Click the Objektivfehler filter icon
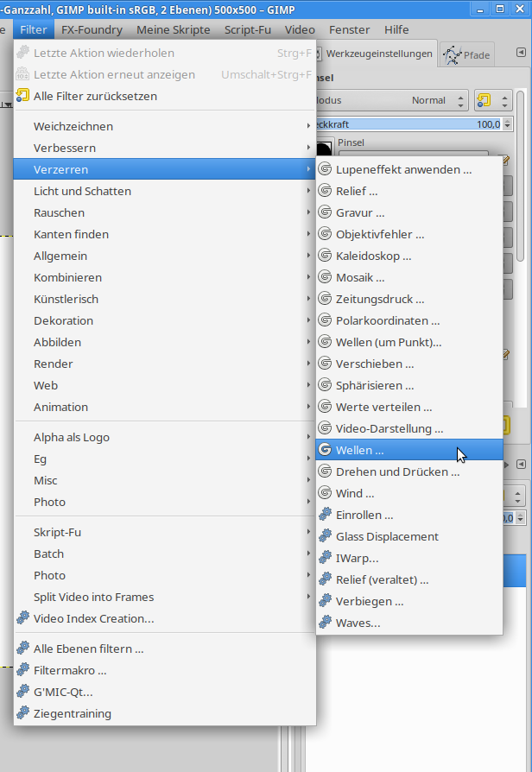 (x=325, y=234)
